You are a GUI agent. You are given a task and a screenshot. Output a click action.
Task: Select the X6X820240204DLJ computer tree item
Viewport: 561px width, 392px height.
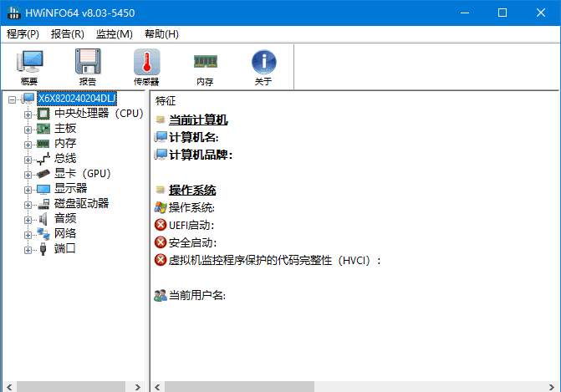(x=77, y=99)
